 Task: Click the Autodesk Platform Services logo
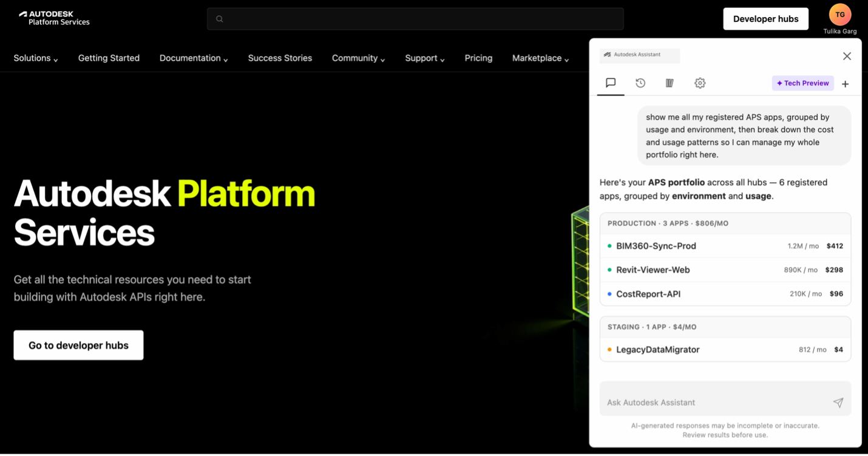tap(54, 18)
